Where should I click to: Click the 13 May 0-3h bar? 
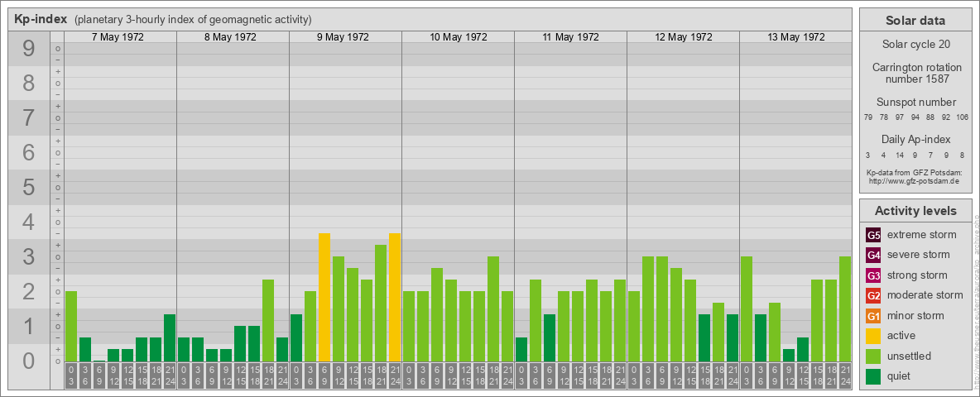pyautogui.click(x=747, y=309)
